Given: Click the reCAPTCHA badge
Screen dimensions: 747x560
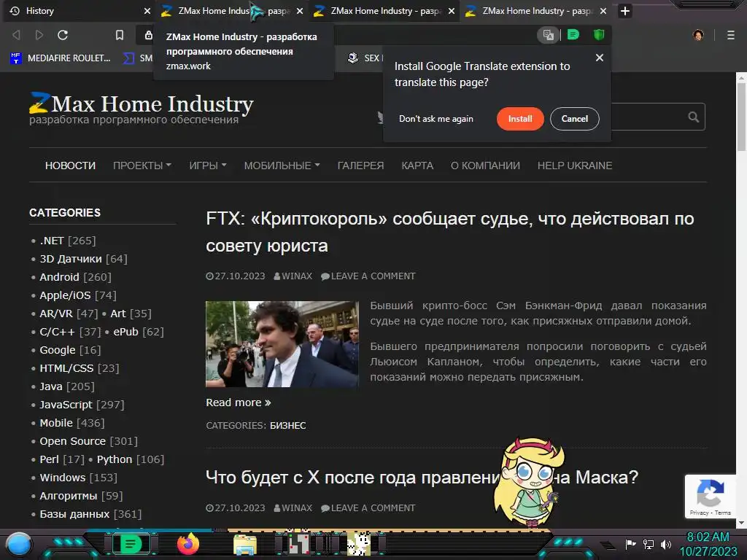Looking at the screenshot, I should point(711,497).
